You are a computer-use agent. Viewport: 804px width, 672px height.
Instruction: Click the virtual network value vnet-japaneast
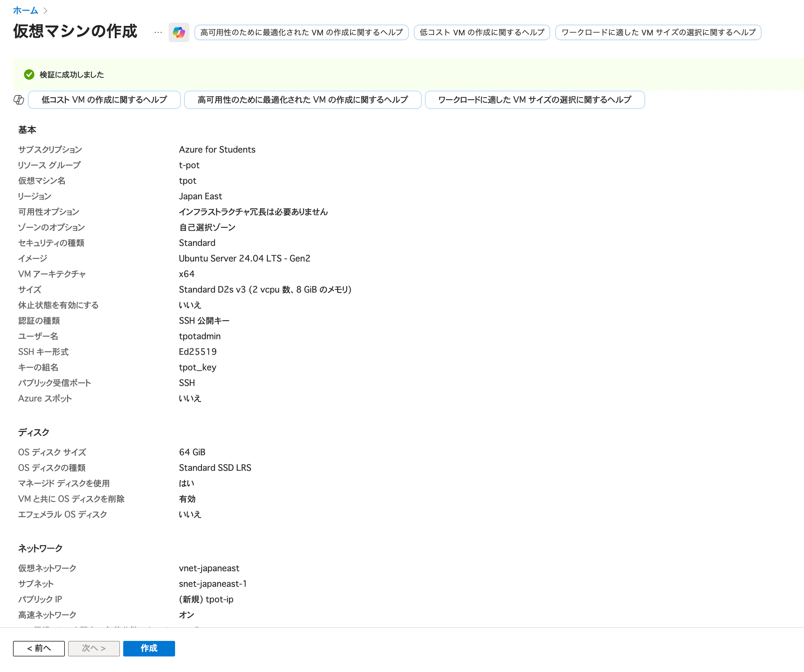[209, 568]
